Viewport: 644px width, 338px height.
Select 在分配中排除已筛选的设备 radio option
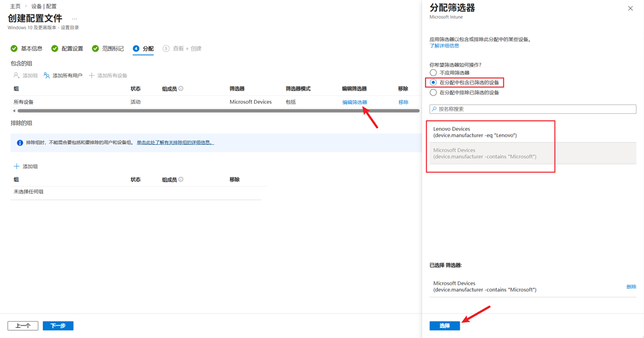[433, 93]
